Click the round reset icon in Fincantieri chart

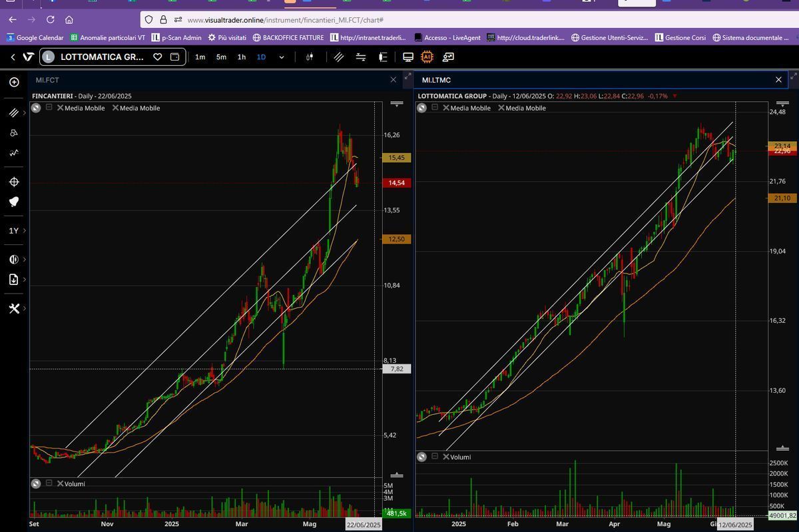[36, 108]
